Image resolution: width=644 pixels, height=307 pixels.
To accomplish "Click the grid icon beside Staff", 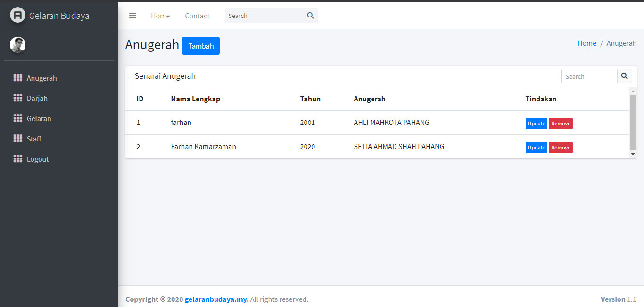I will coord(18,139).
